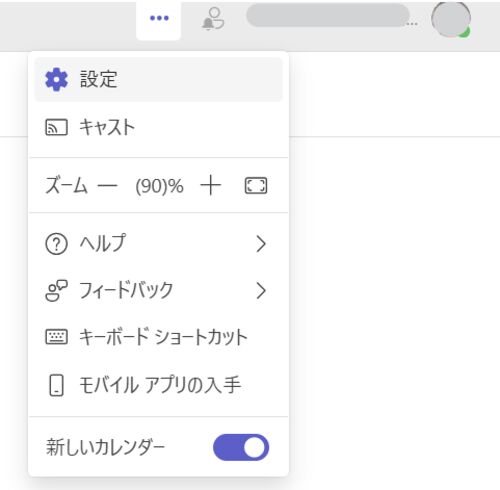
Task: Increase zoom with the plus button
Action: (210, 186)
